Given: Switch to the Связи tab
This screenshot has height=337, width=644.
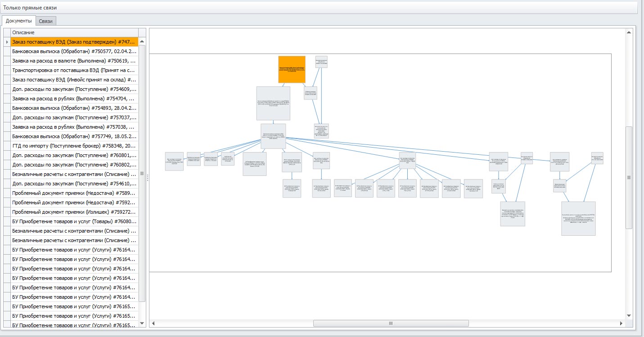Looking at the screenshot, I should tap(45, 21).
